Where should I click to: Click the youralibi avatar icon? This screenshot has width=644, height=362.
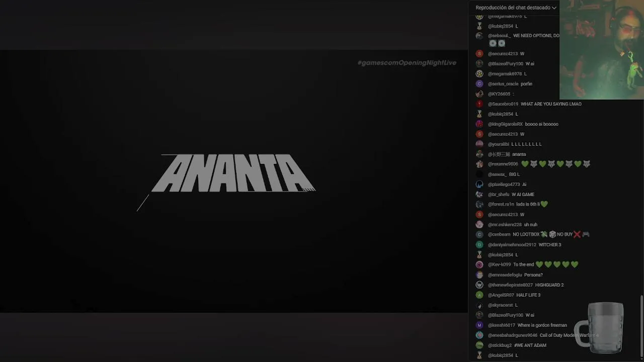click(x=479, y=144)
